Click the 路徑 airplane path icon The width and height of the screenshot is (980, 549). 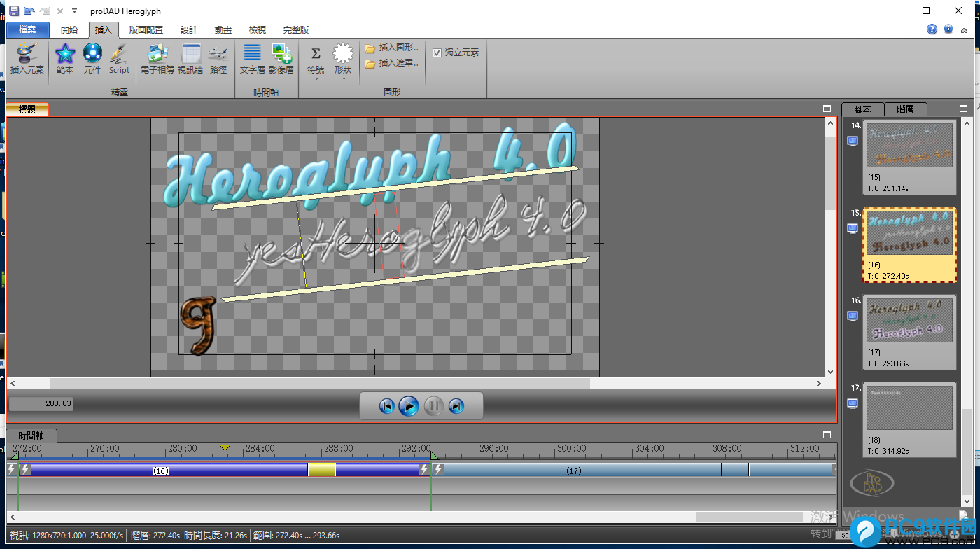218,59
